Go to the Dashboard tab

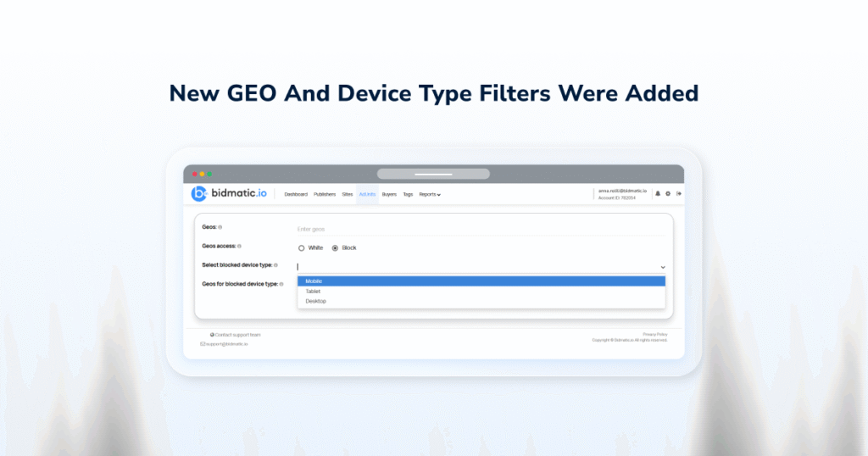296,194
